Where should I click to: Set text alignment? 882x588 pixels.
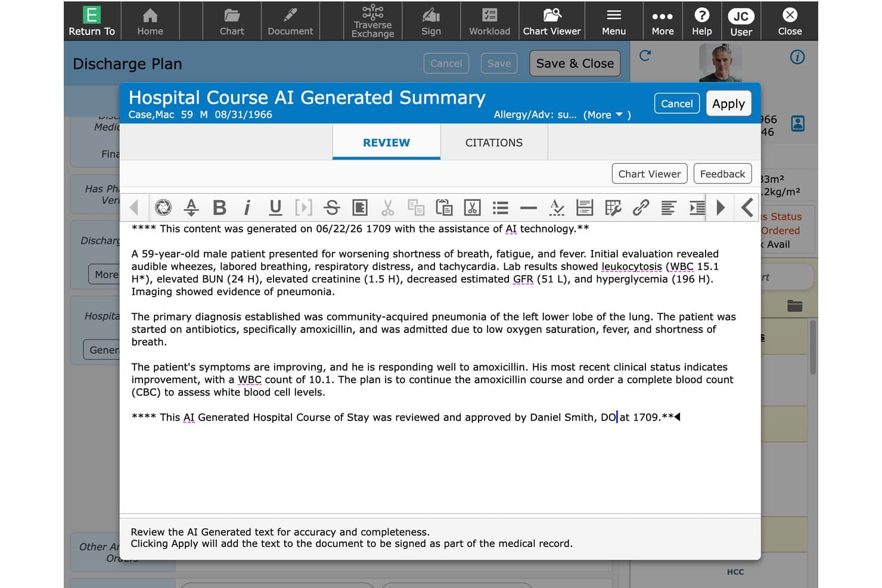click(x=669, y=207)
